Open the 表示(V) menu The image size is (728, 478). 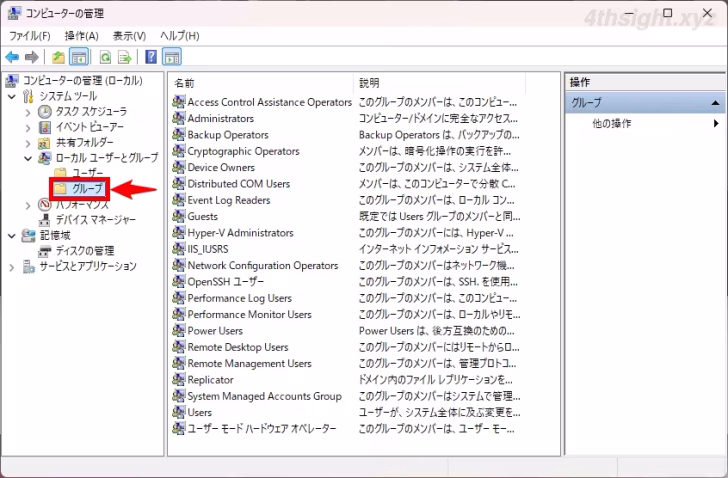(129, 36)
